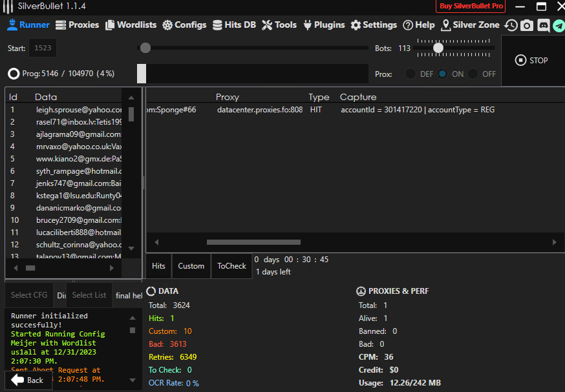This screenshot has height=392, width=565.
Task: Click data list scroll down arrow
Action: click(131, 249)
